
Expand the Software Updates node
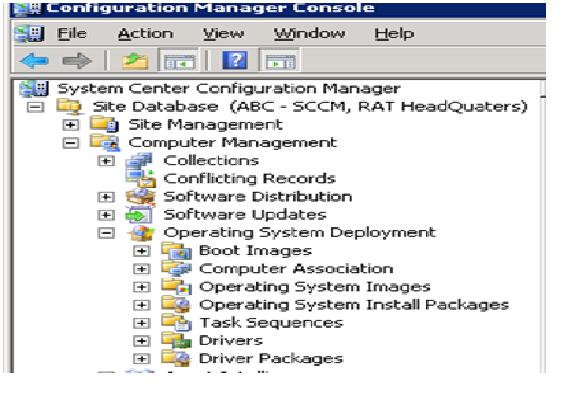point(106,215)
